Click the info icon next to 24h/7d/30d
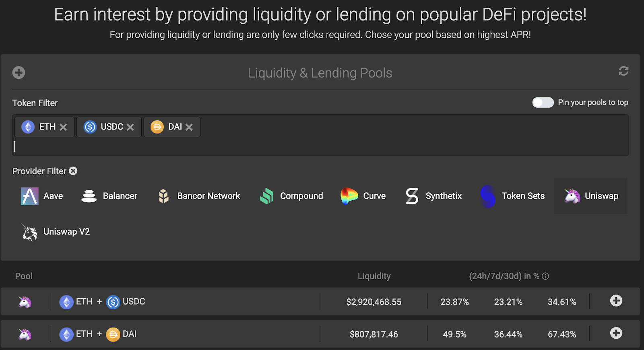Viewport: 644px width, 350px height. pyautogui.click(x=545, y=276)
